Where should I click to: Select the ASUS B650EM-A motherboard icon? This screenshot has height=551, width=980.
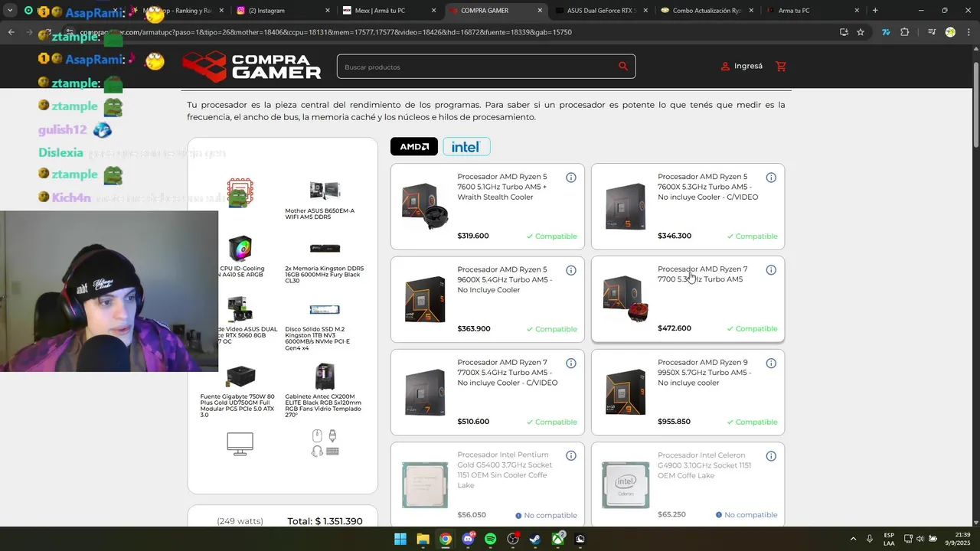click(325, 191)
